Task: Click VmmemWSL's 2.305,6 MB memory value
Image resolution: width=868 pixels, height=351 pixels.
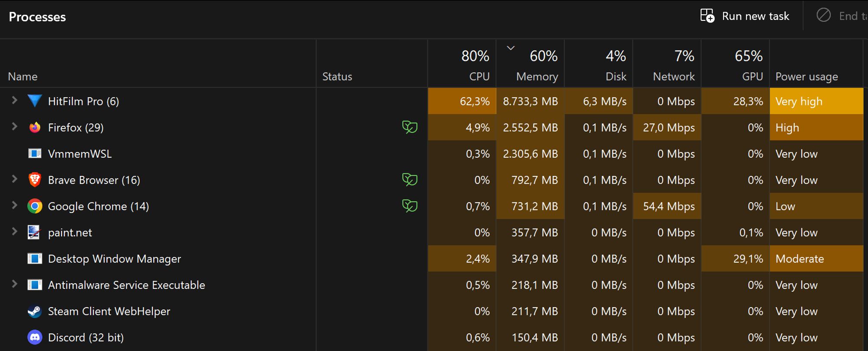Action: (530, 154)
